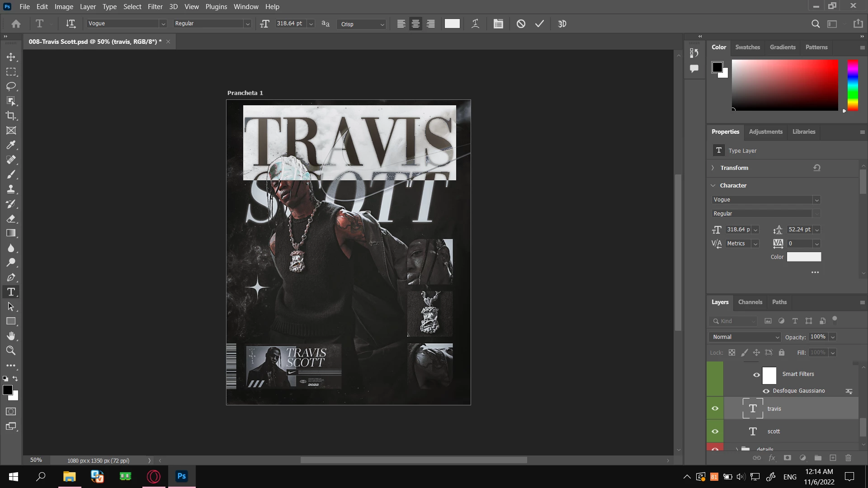Open the warp text option
Screen dimensions: 868x488
pos(475,24)
